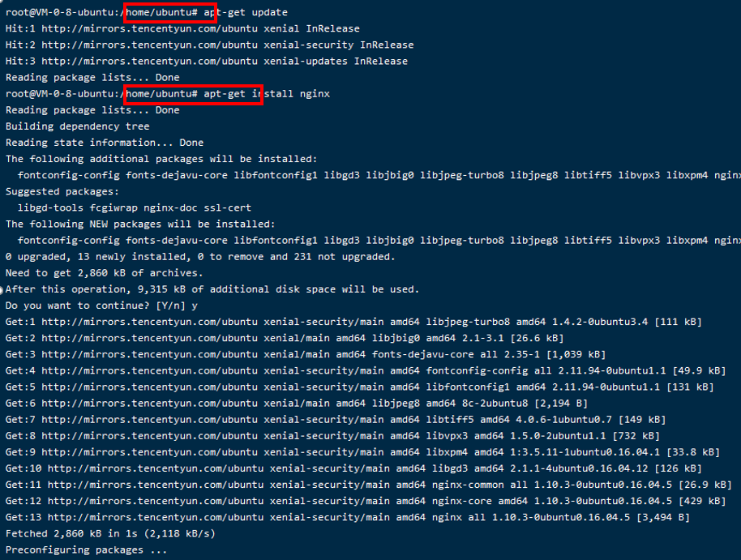Viewport: 741px width, 560px height.
Task: Click the 'Need to get 2,860 kB' line
Action: tap(105, 272)
